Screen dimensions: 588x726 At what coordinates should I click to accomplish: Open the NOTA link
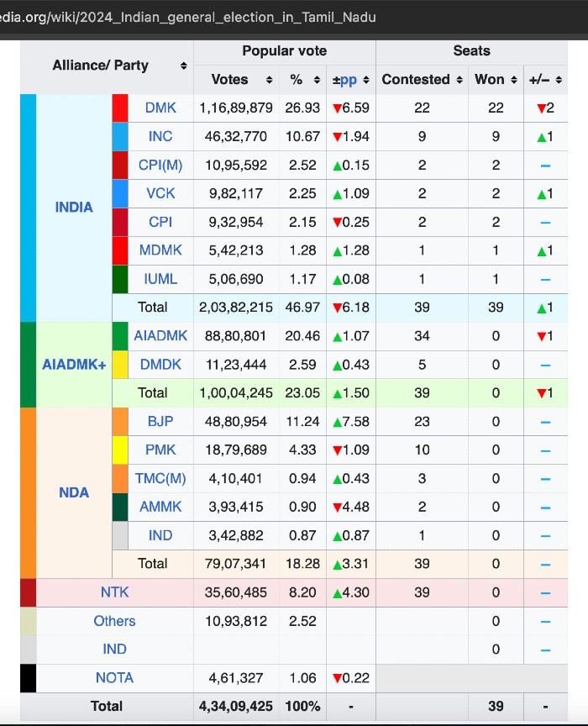pos(114,678)
